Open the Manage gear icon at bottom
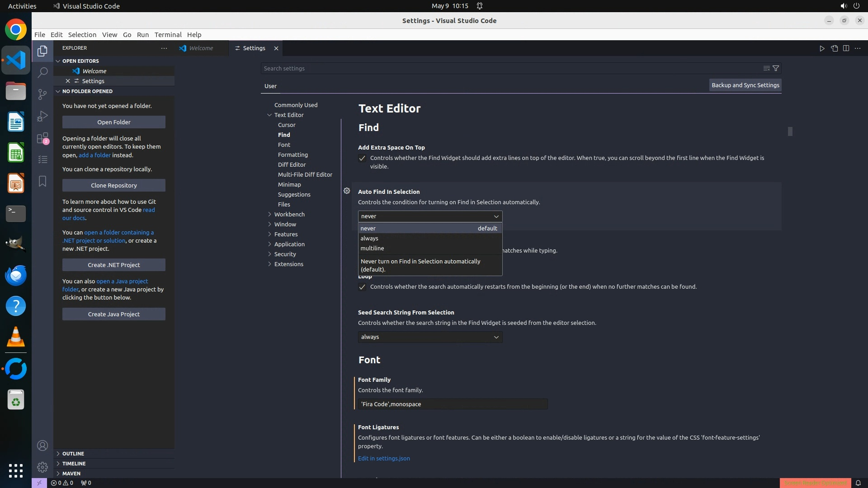Screen dimensions: 868x488 click(42, 467)
